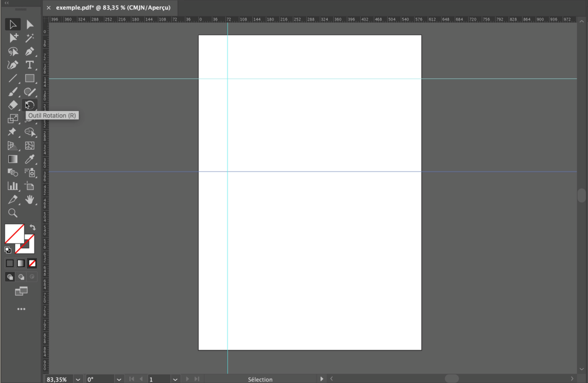Click the ruler origin corner box

(46, 20)
